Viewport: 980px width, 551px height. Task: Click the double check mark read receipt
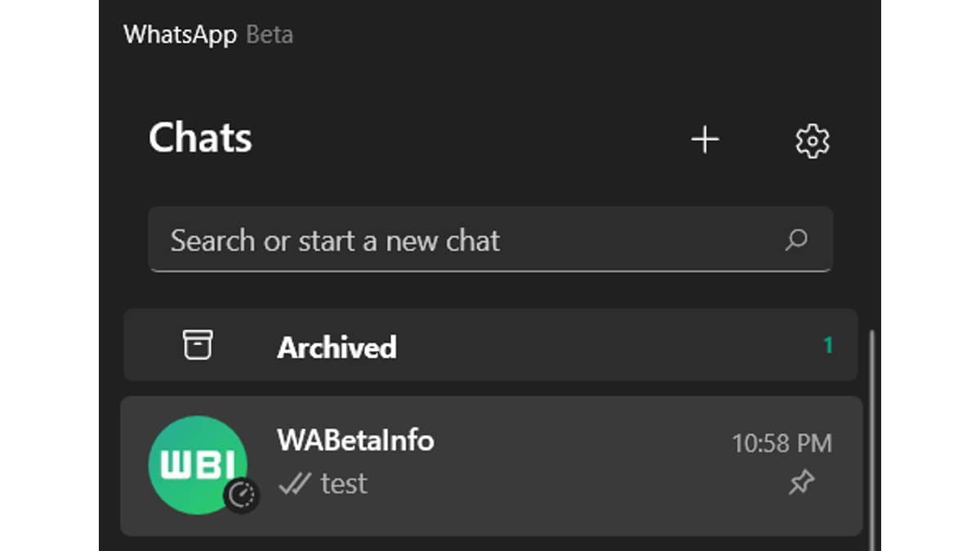coord(294,485)
